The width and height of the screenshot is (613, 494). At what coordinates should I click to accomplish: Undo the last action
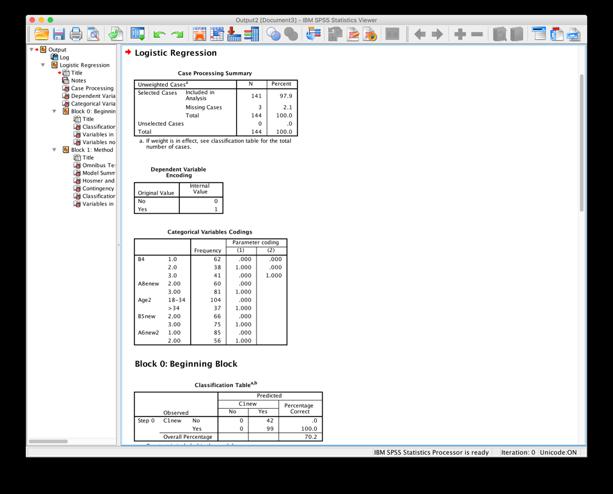tap(159, 35)
